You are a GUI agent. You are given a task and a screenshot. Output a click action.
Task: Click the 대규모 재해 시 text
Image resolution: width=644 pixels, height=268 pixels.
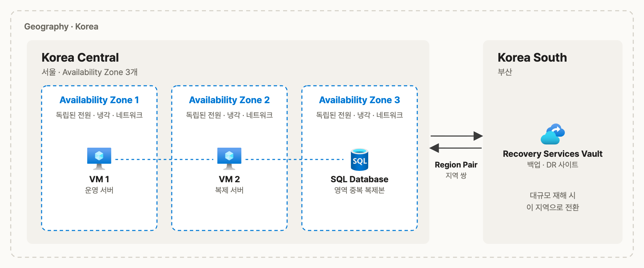(553, 195)
